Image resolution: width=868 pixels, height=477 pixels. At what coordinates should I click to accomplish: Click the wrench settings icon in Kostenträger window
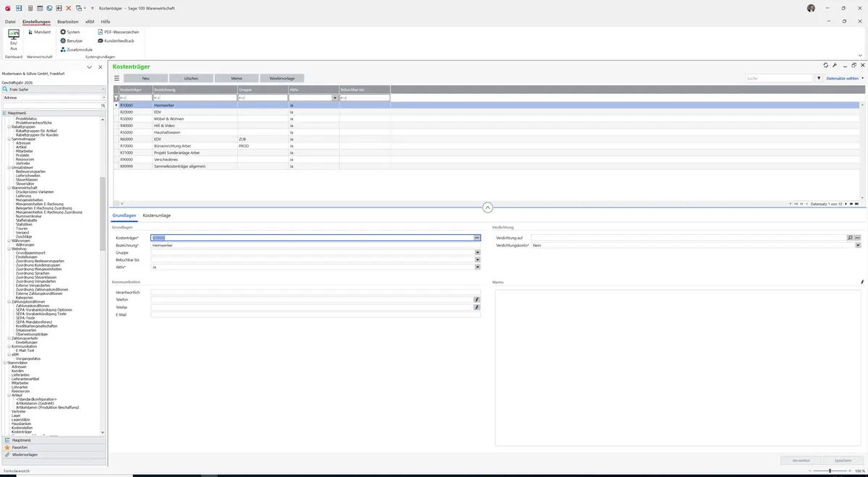(x=835, y=66)
